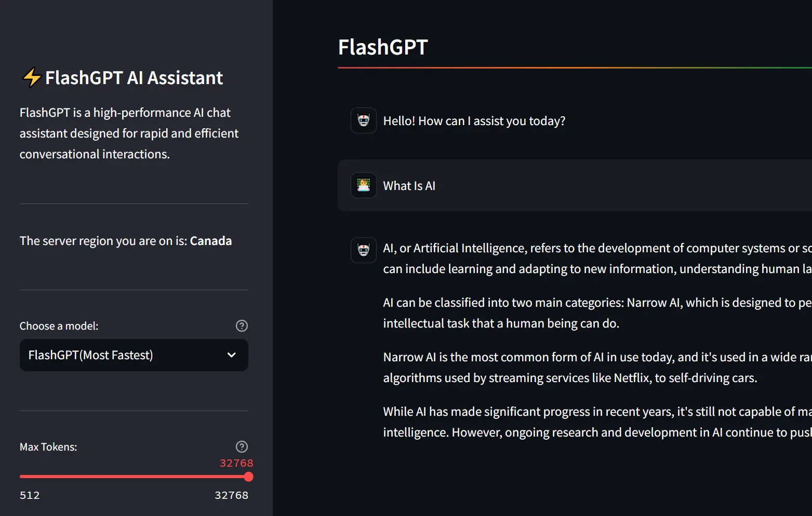Image resolution: width=812 pixels, height=516 pixels.
Task: Click the FlashGPT AI Assistant sidebar title
Action: point(133,77)
